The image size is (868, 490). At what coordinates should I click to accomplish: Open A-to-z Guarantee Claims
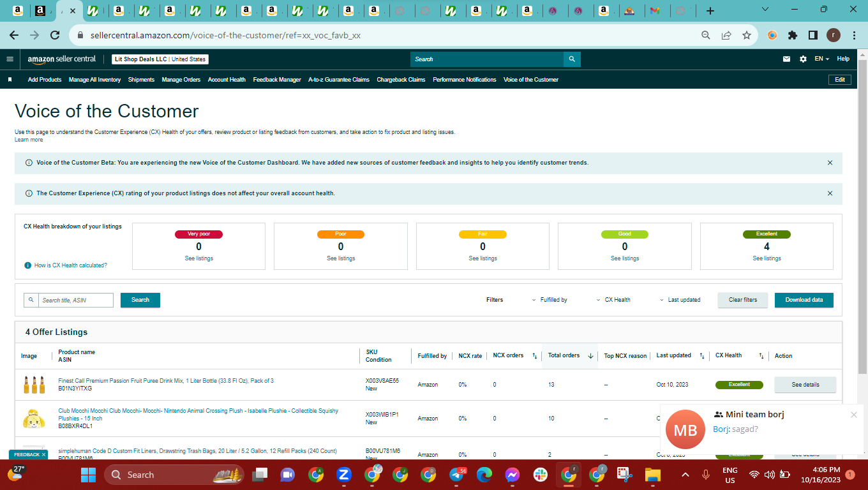point(339,80)
